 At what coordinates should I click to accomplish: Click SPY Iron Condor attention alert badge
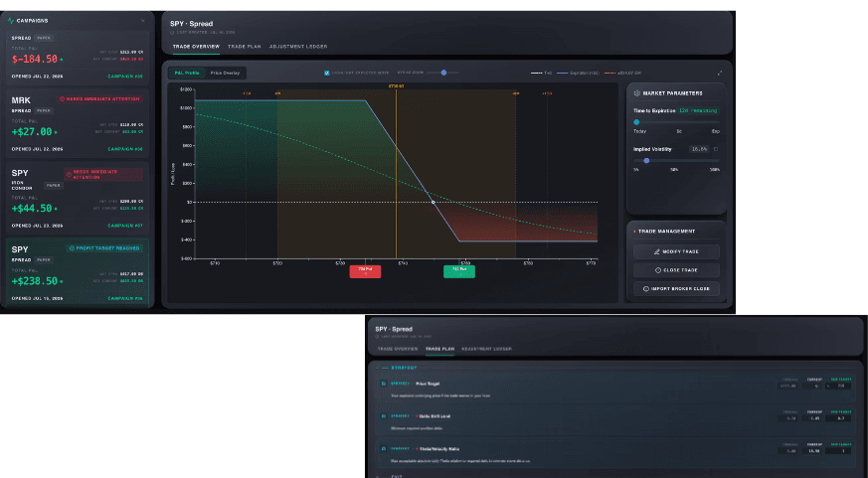[x=103, y=174]
